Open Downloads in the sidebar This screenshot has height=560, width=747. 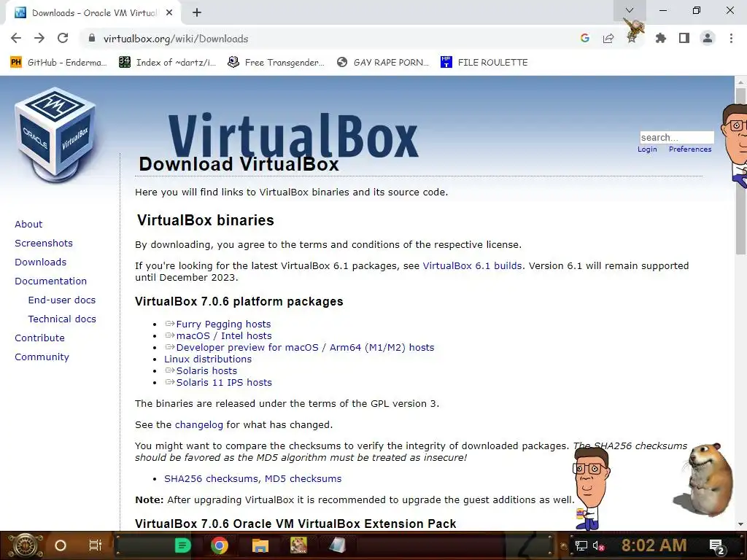41,262
